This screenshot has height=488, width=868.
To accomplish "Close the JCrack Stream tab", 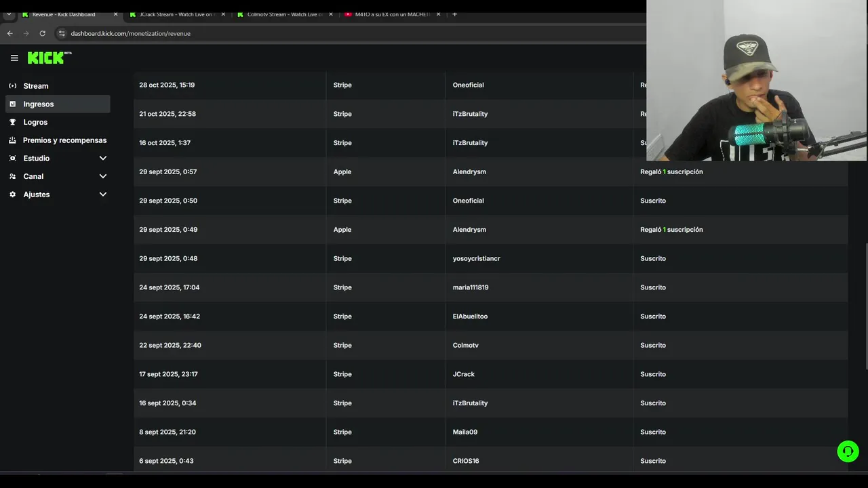I will pyautogui.click(x=223, y=14).
